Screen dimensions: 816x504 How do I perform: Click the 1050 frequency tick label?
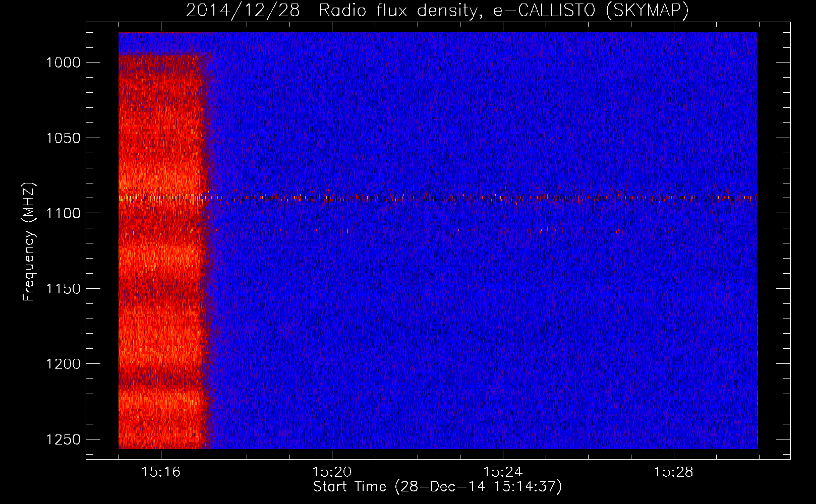(63, 138)
